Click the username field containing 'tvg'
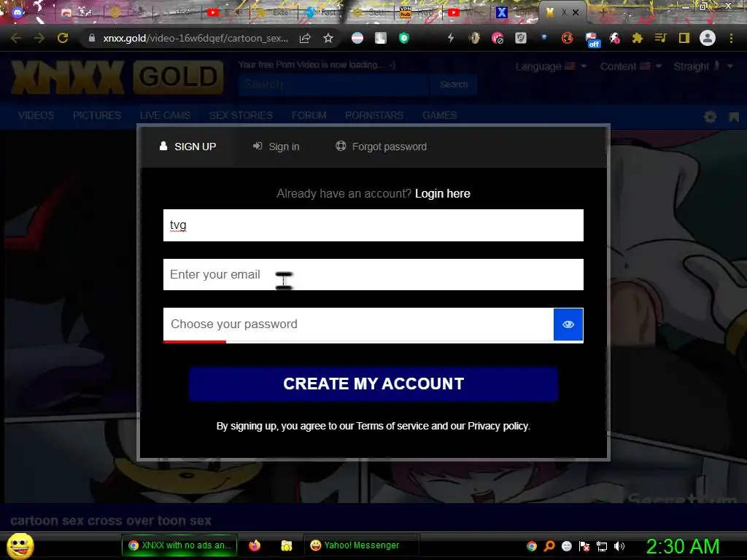Image resolution: width=747 pixels, height=560 pixels. (373, 225)
